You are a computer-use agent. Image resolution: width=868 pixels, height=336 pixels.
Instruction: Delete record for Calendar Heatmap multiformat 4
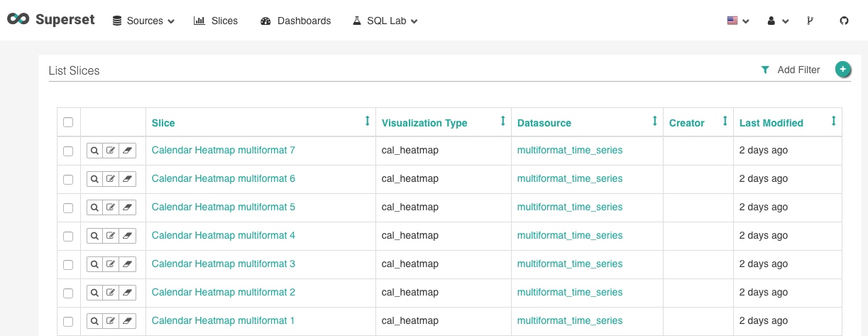(x=128, y=236)
